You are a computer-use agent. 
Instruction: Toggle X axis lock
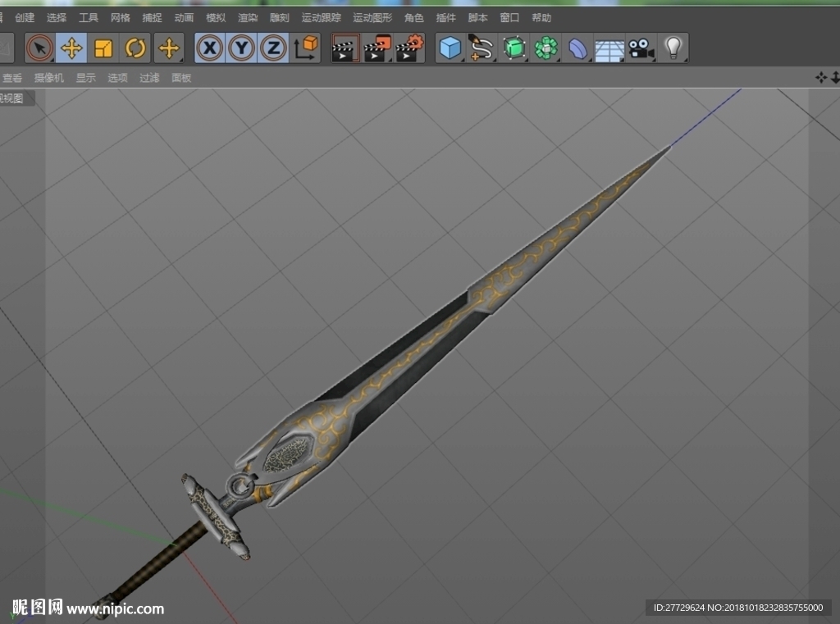(x=209, y=48)
